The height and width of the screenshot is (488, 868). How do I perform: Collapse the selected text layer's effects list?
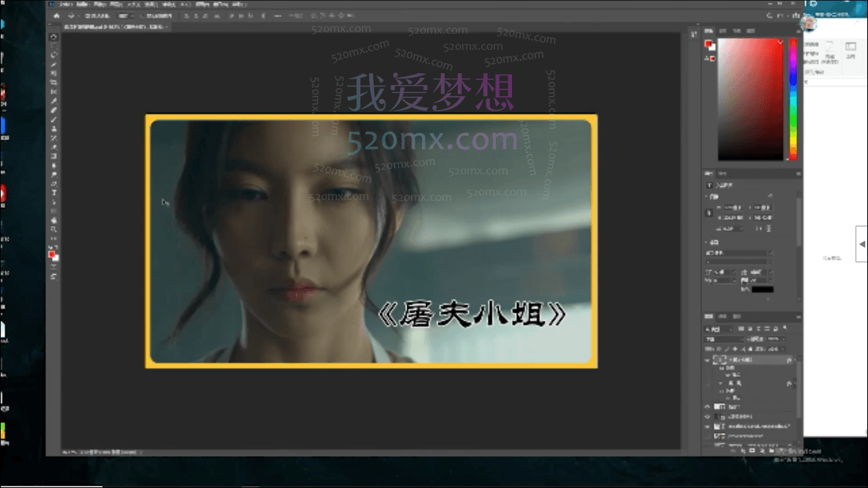[x=795, y=360]
